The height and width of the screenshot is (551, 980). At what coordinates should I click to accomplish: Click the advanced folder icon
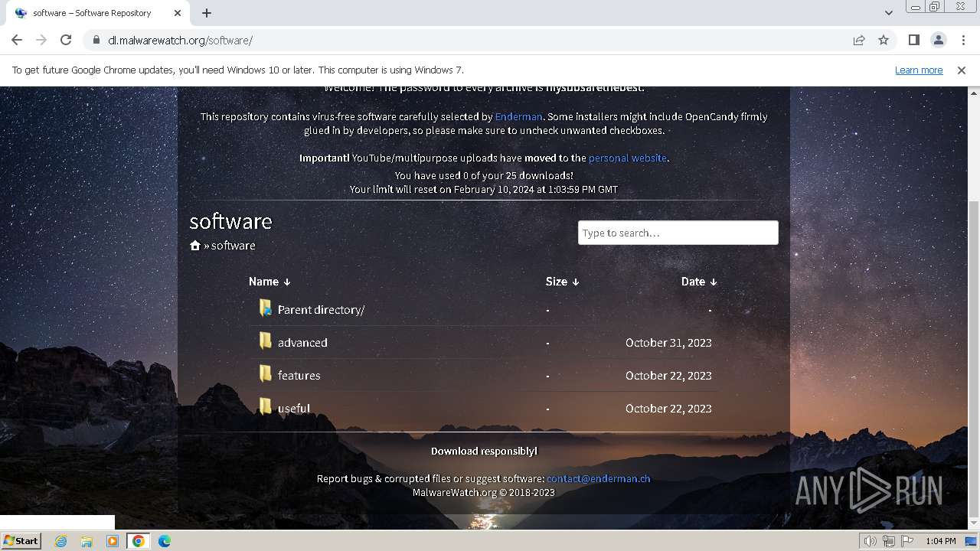(x=265, y=341)
